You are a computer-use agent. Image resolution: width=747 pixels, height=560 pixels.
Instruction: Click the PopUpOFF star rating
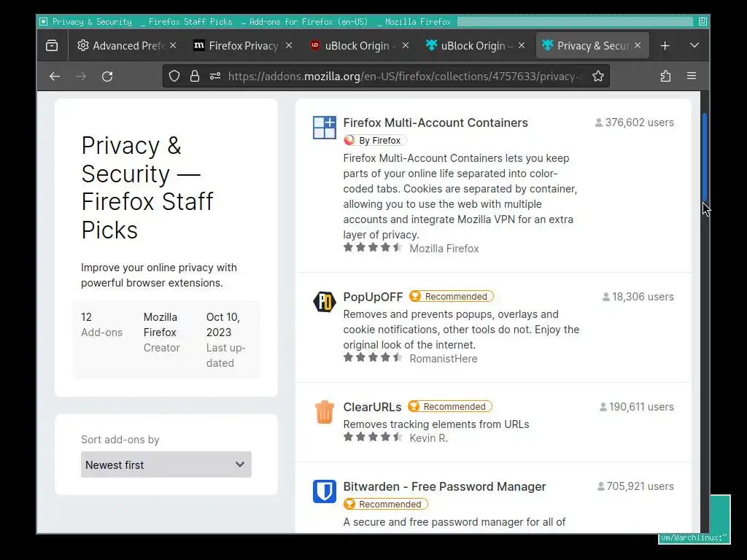[x=373, y=357]
